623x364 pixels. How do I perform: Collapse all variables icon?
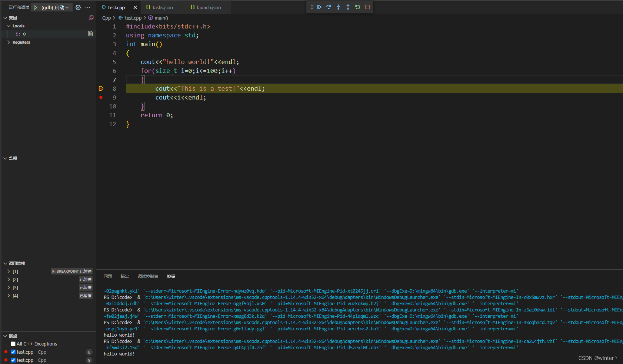pyautogui.click(x=91, y=18)
